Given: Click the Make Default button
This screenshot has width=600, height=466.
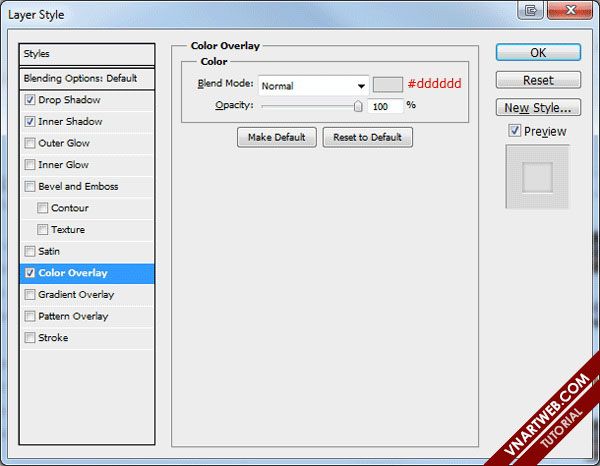Looking at the screenshot, I should (277, 137).
